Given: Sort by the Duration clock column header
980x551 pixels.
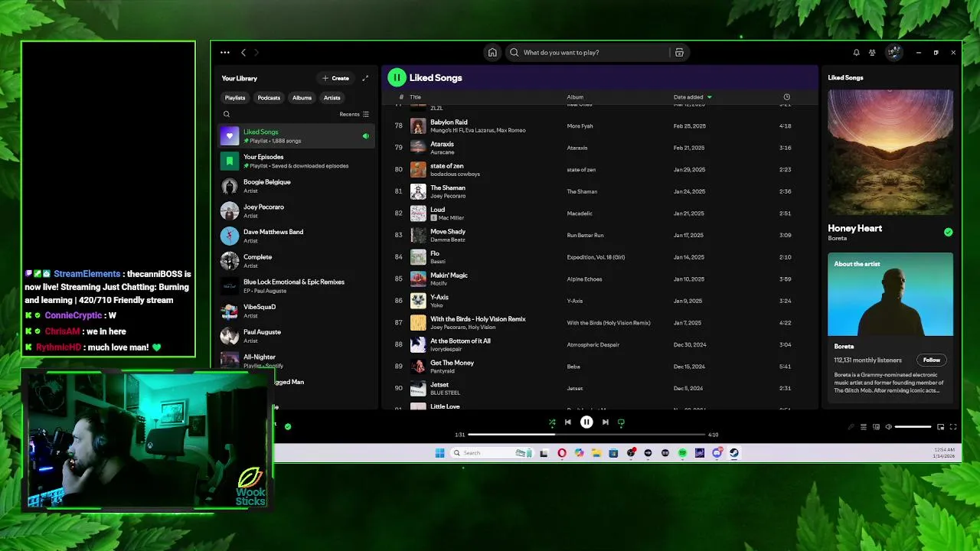Looking at the screenshot, I should tap(786, 97).
